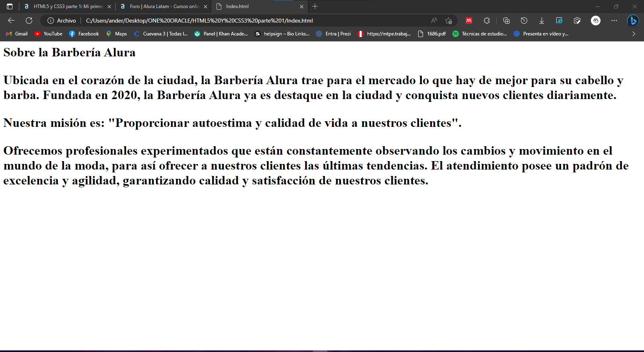This screenshot has width=644, height=352.
Task: Open 1686.pdf bookmark
Action: [x=432, y=34]
